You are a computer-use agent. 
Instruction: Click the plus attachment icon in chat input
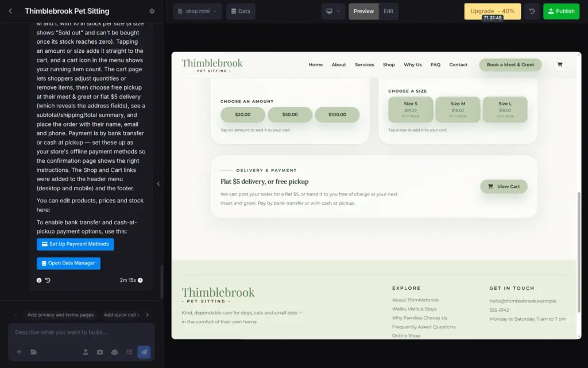pos(19,352)
